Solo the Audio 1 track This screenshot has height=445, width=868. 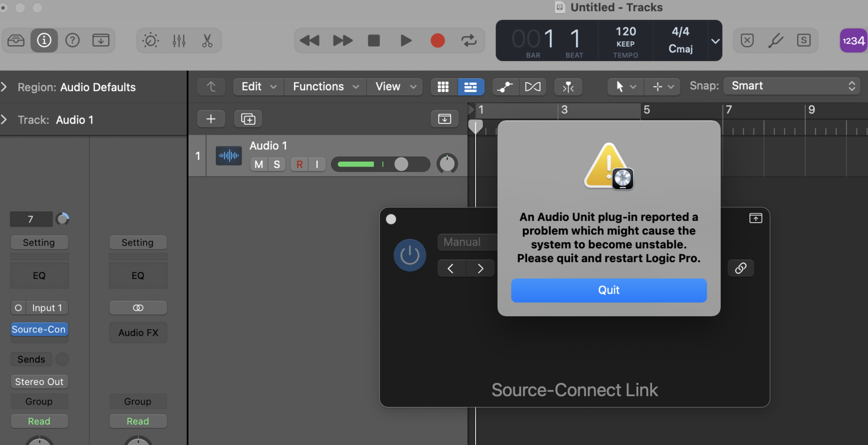(x=277, y=164)
